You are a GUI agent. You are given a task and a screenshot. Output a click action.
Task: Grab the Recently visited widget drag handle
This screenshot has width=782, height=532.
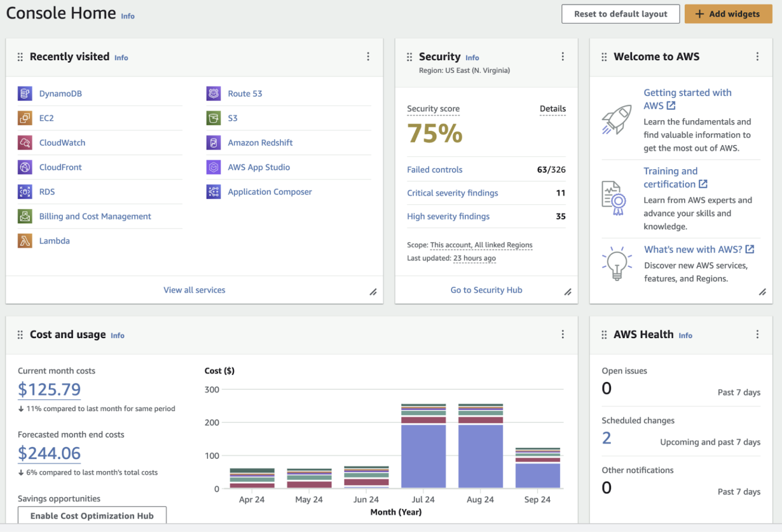pos(20,57)
